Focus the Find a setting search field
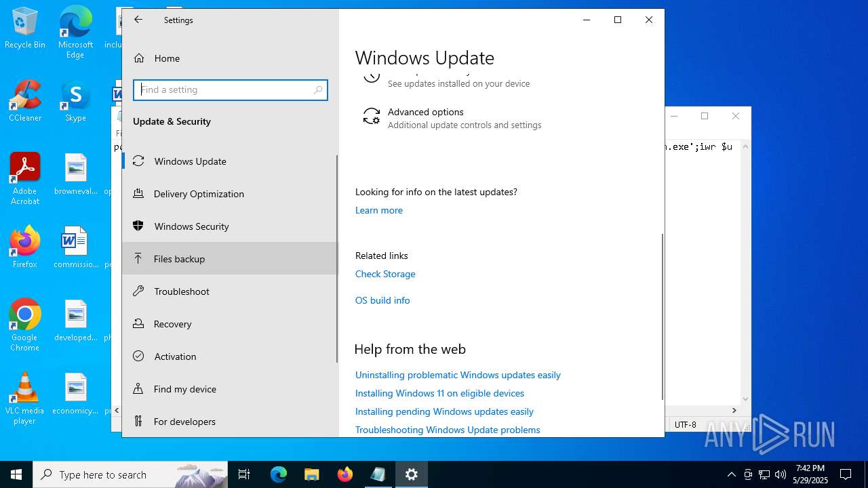The image size is (868, 488). coord(231,89)
